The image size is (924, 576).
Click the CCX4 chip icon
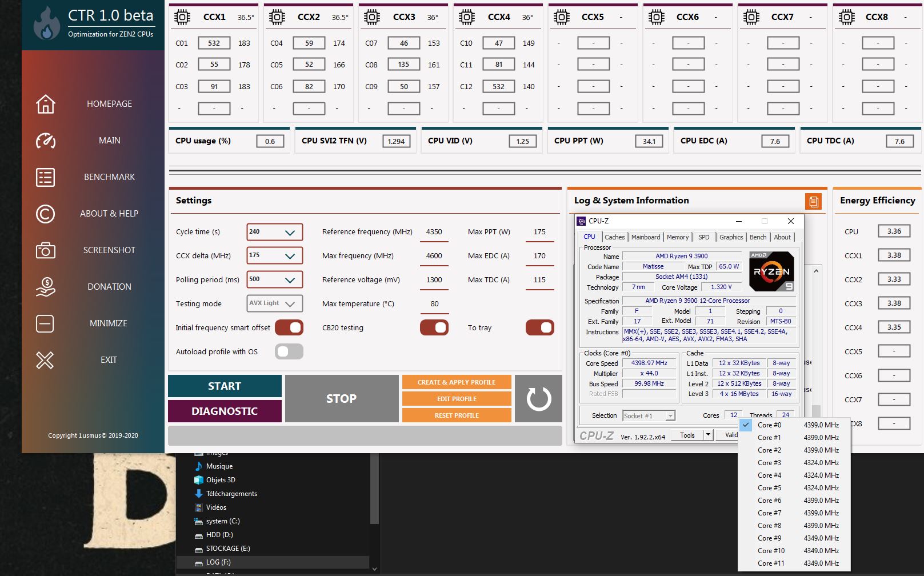tap(467, 17)
